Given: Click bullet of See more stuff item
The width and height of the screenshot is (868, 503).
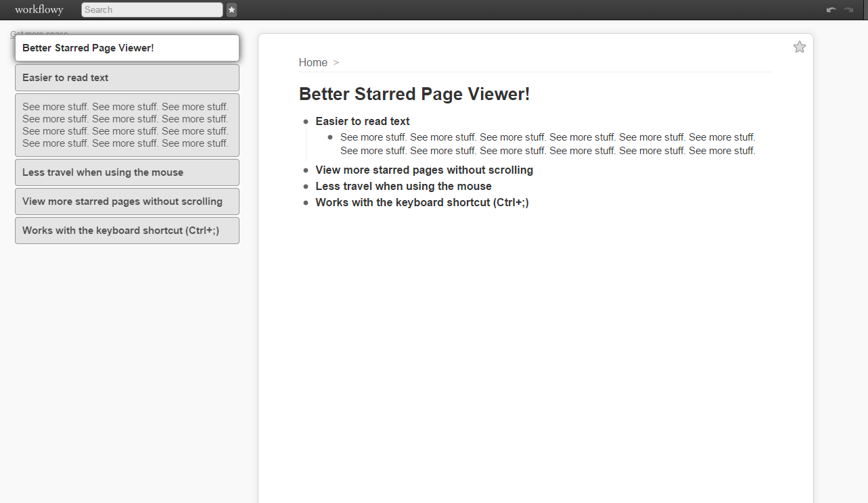Looking at the screenshot, I should 330,137.
